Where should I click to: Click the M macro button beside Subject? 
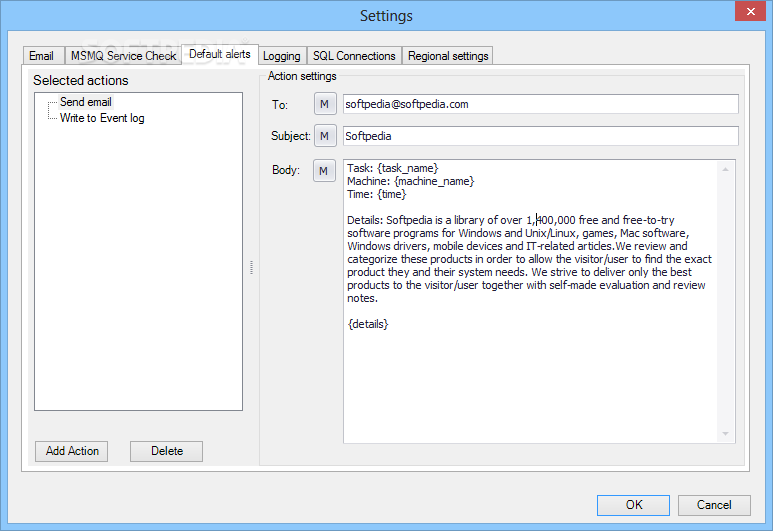point(325,136)
